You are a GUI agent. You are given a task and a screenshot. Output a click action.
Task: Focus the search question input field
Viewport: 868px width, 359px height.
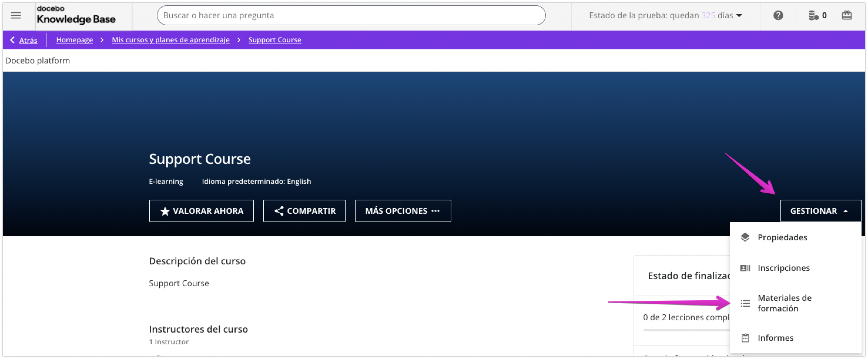pyautogui.click(x=351, y=15)
